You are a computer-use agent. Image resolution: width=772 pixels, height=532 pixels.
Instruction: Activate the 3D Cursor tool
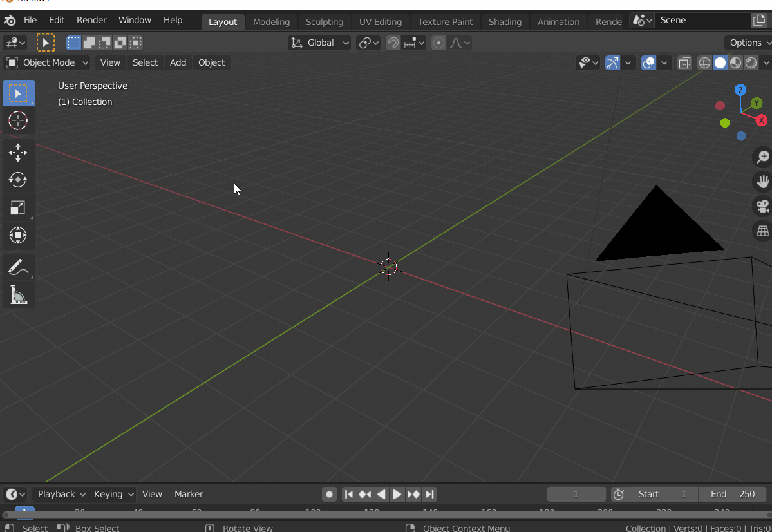(18, 120)
